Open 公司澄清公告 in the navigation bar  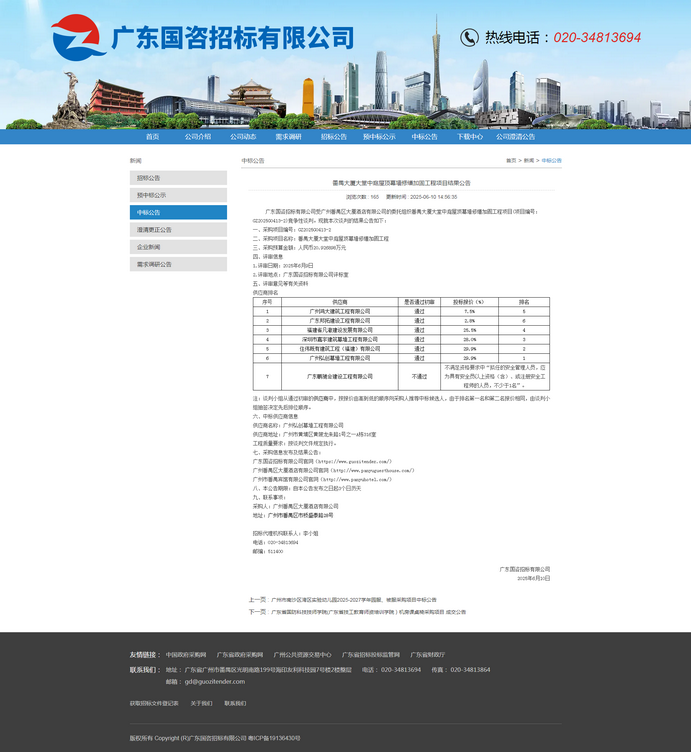tap(515, 137)
